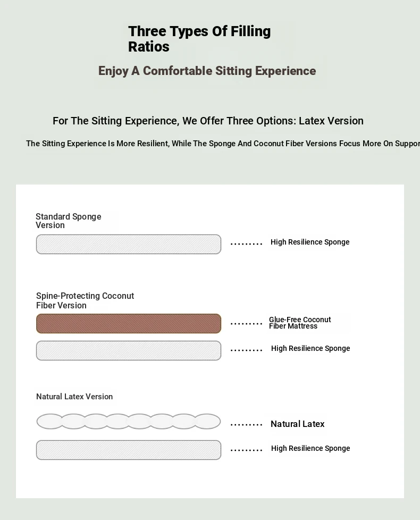Select 'Enjoy A Comfortable Sitting Experience' subtitle
The image size is (420, 520).
coord(207,71)
